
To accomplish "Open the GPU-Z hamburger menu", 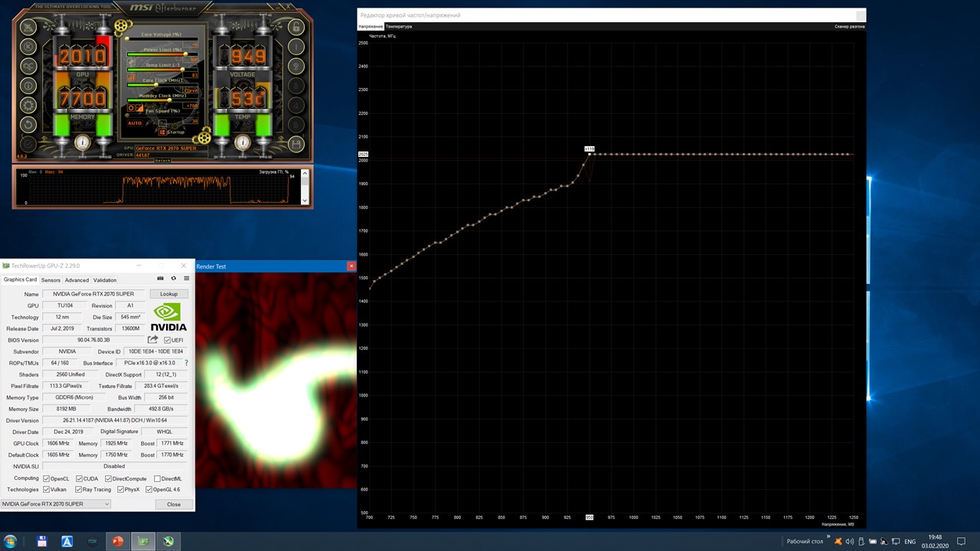I will 186,279.
